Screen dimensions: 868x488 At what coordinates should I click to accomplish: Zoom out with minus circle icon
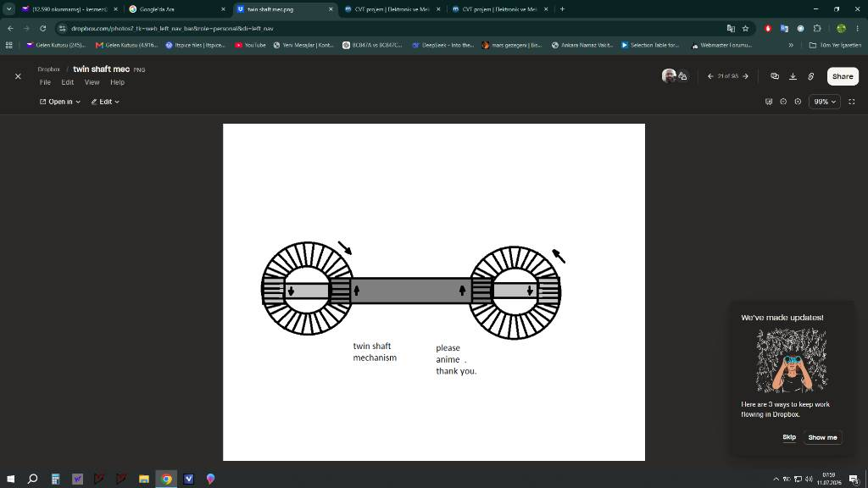point(783,102)
